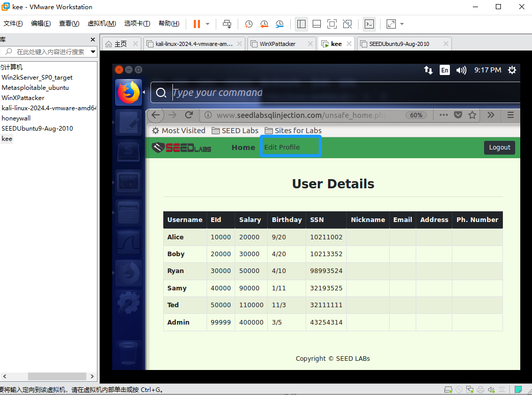Open the 查看(V) menu

pos(69,23)
